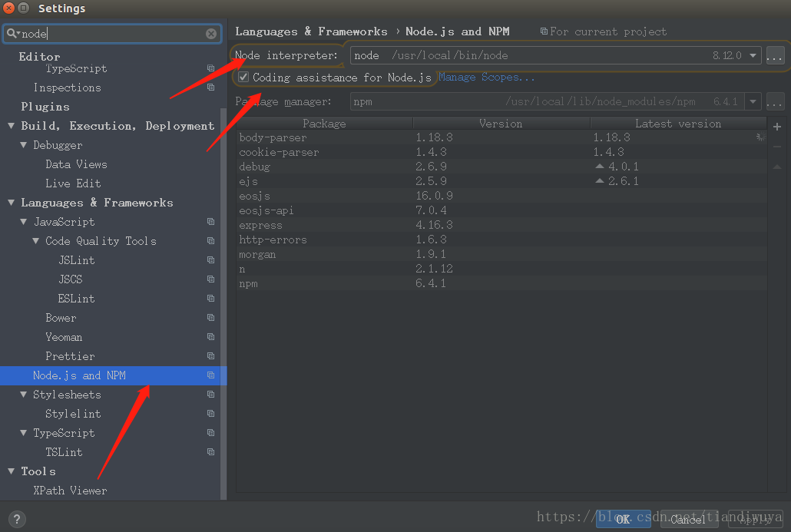Screen dimensions: 791x532
Task: Open help with the question mark icon
Action: click(x=17, y=519)
